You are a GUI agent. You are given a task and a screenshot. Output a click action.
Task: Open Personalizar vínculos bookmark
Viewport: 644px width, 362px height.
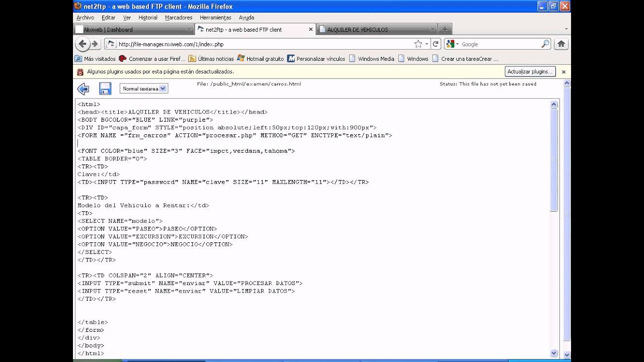(x=316, y=59)
